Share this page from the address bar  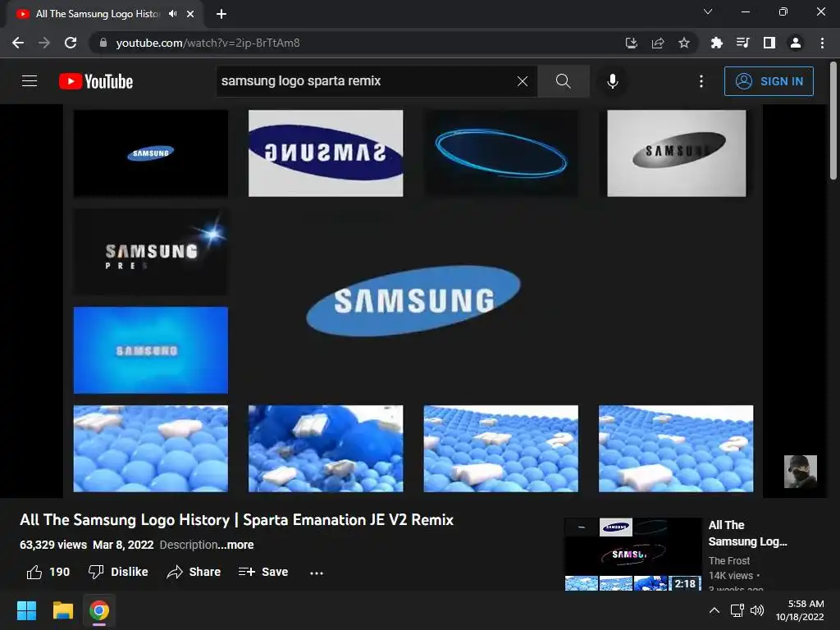point(658,43)
